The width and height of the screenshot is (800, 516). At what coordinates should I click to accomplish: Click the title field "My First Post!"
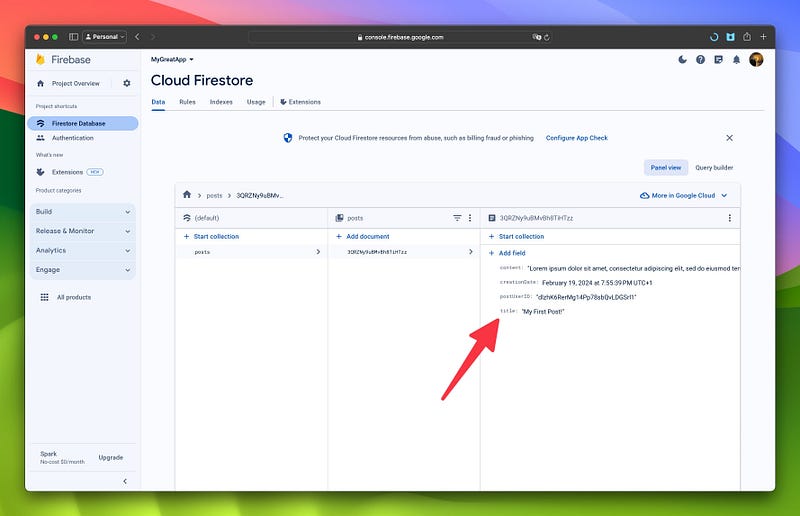point(543,311)
